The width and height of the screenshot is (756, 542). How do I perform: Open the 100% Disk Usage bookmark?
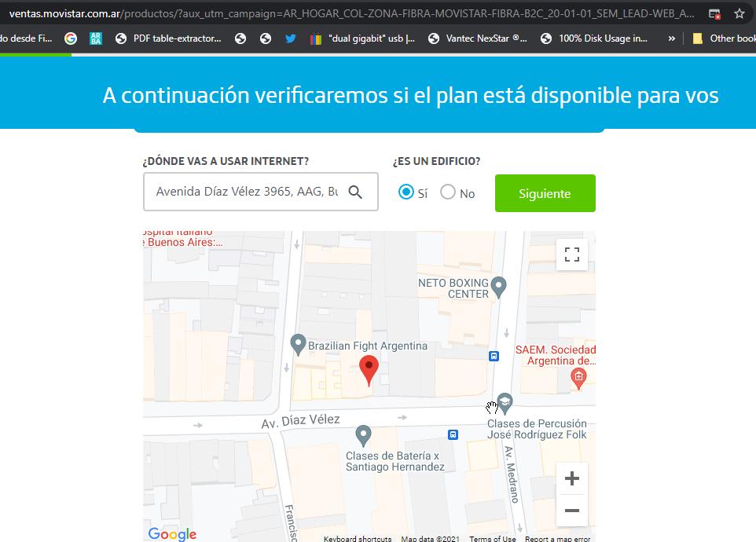[594, 38]
